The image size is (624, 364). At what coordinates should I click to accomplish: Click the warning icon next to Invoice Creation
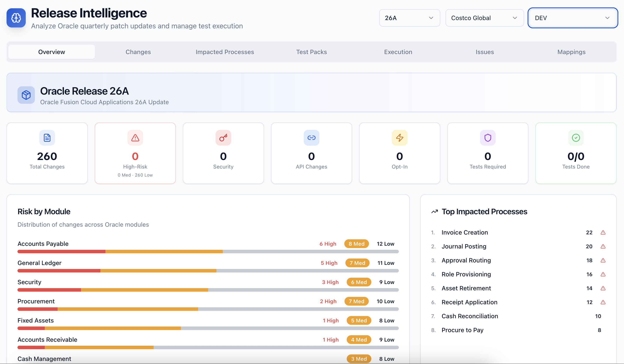603,232
